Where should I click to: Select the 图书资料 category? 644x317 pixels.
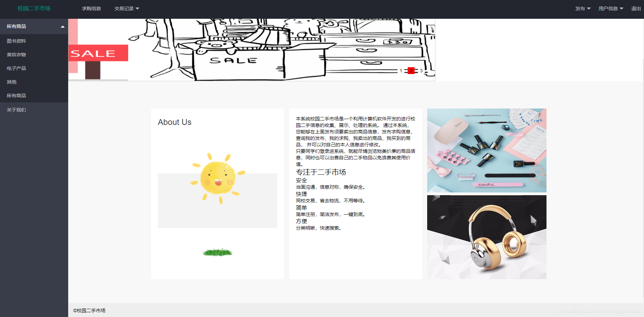pyautogui.click(x=16, y=41)
